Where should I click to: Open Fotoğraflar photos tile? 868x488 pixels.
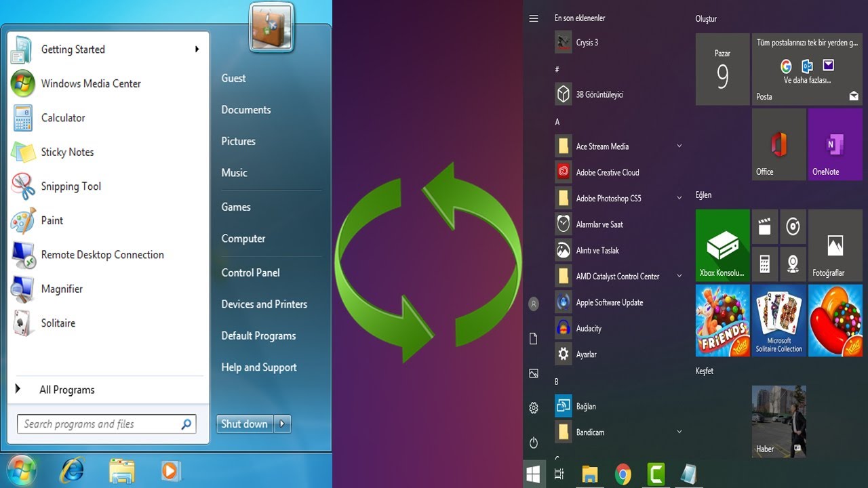pyautogui.click(x=835, y=245)
